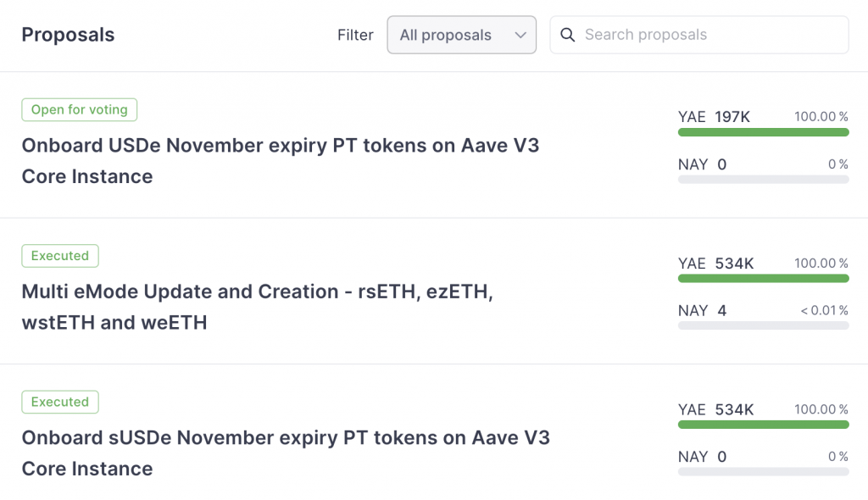Click the NAY 0 bar of USDe proposal
This screenshot has width=868, height=500.
[764, 180]
